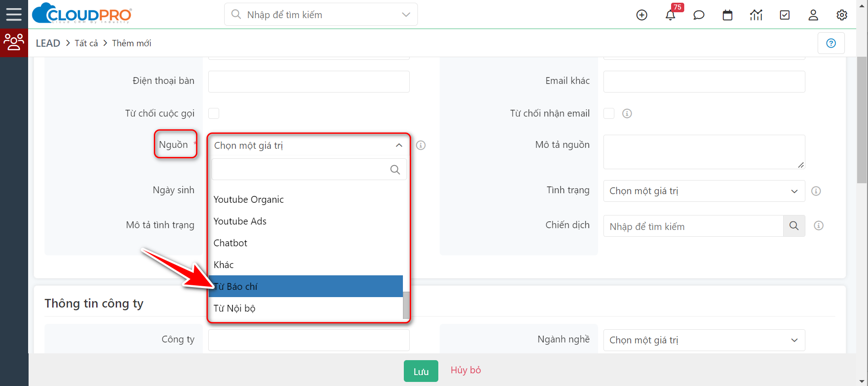Select Chatbot source option
The width and height of the screenshot is (868, 386).
pyautogui.click(x=306, y=243)
